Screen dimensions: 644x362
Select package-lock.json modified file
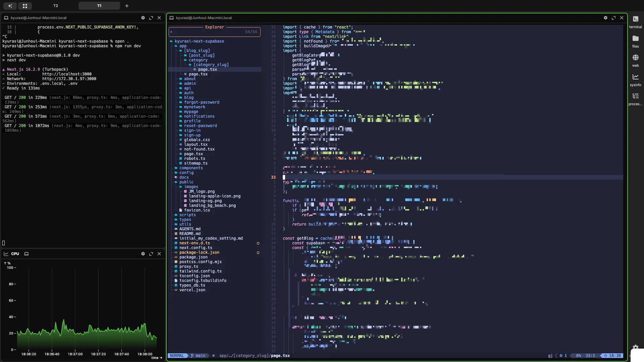(x=199, y=252)
